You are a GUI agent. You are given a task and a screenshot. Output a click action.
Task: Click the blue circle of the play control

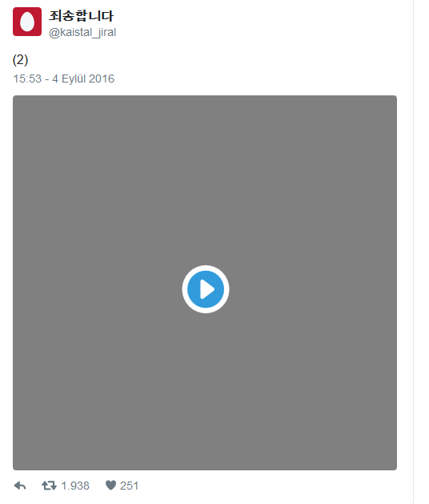(x=206, y=289)
